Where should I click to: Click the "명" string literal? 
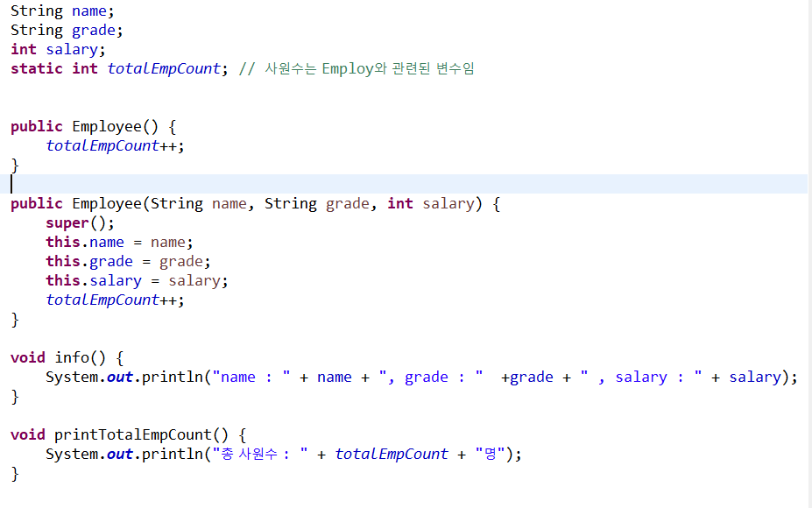coord(490,454)
